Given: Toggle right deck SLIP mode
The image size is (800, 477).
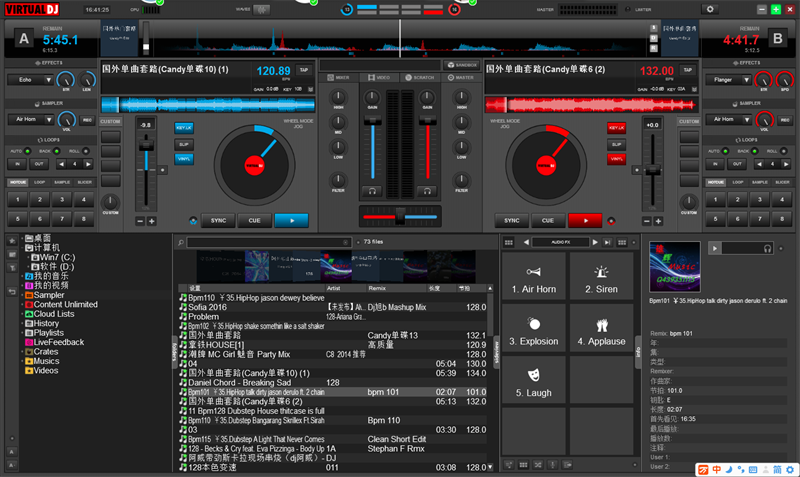Looking at the screenshot, I should tap(616, 144).
